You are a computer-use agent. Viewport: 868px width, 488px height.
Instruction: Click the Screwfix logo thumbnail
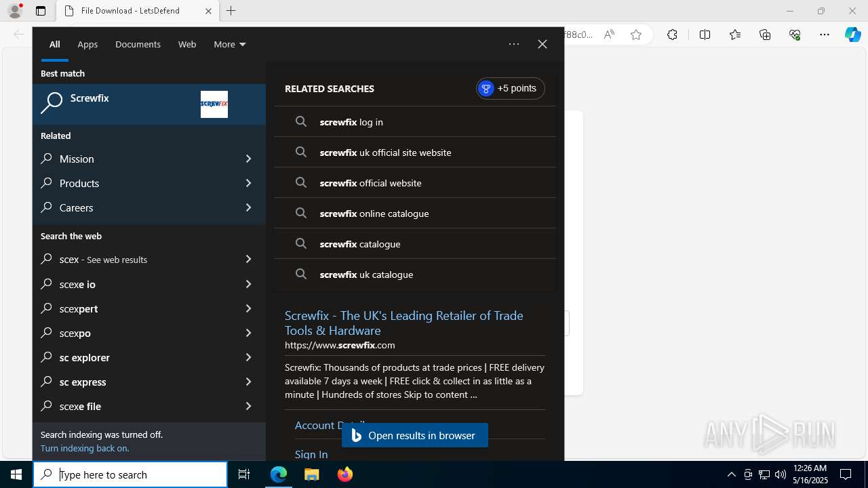coord(214,104)
